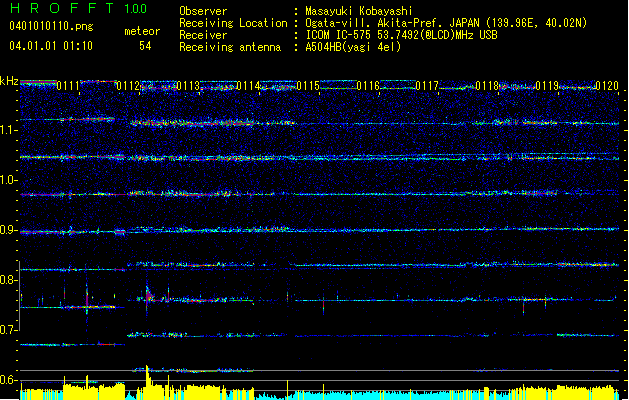
Task: Click the 1.1 frequency axis label
Action: coord(9,130)
